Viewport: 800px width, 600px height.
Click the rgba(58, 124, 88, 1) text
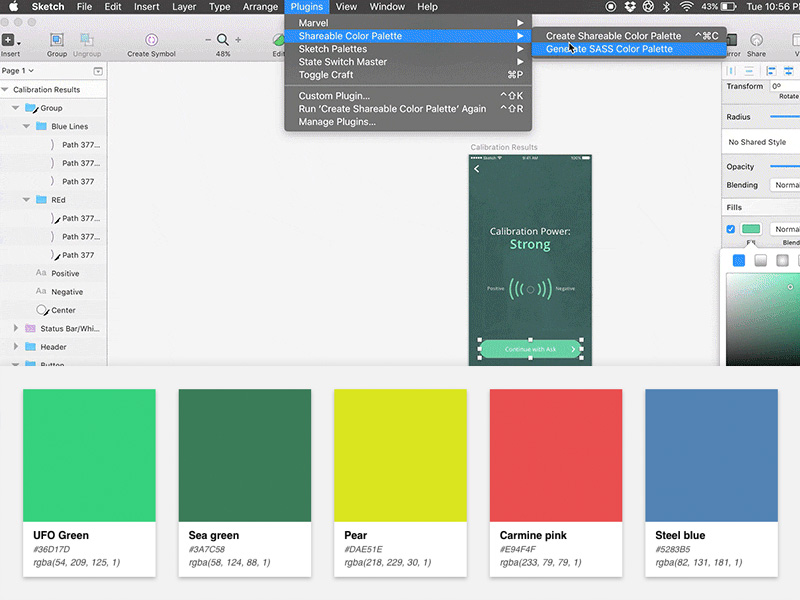pos(230,563)
